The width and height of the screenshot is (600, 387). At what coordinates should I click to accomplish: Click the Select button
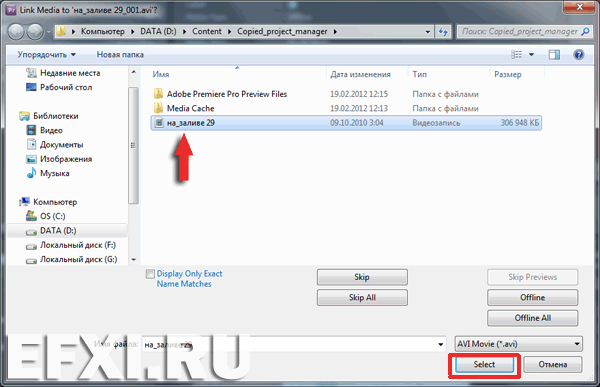click(x=484, y=364)
